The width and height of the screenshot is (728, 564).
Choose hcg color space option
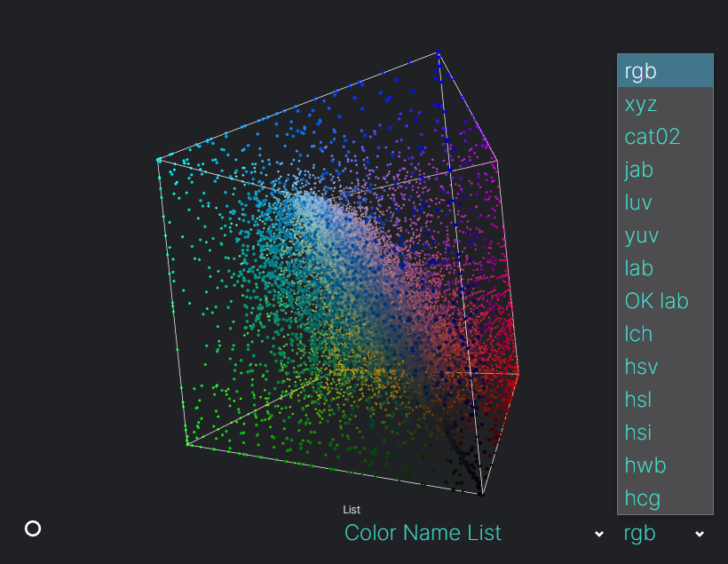click(x=665, y=498)
